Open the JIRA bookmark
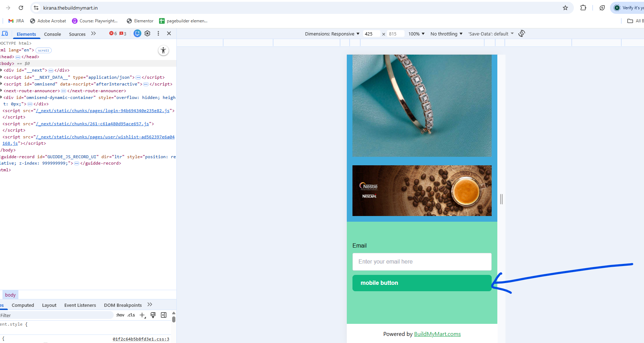This screenshot has width=644, height=343. 16,21
